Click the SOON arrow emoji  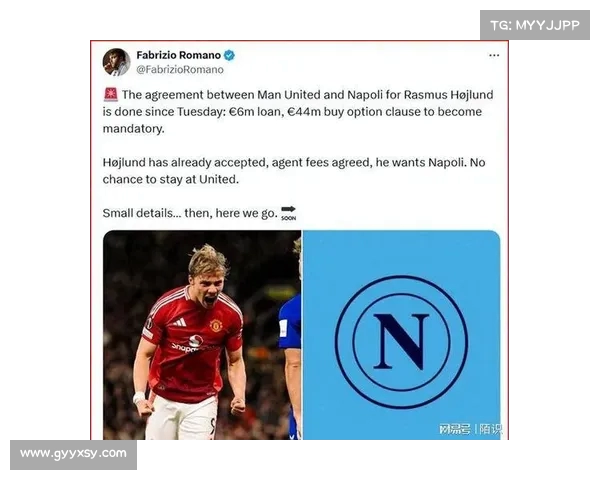tap(289, 213)
